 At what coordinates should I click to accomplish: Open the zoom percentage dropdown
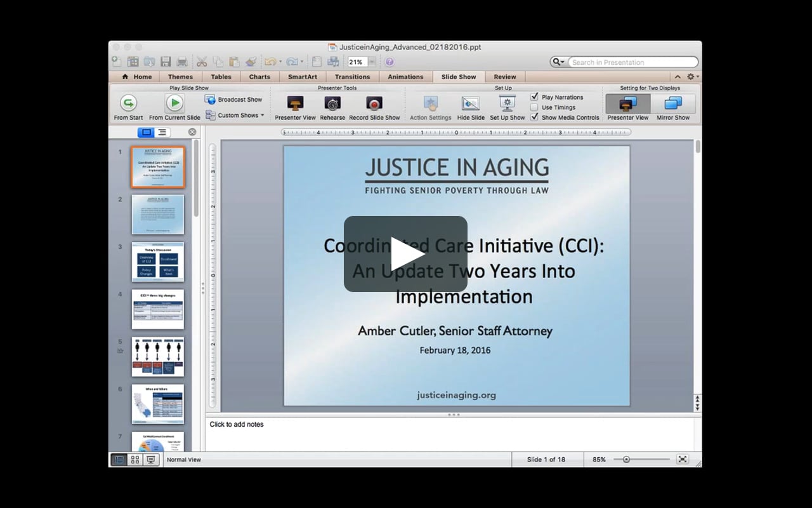(372, 62)
